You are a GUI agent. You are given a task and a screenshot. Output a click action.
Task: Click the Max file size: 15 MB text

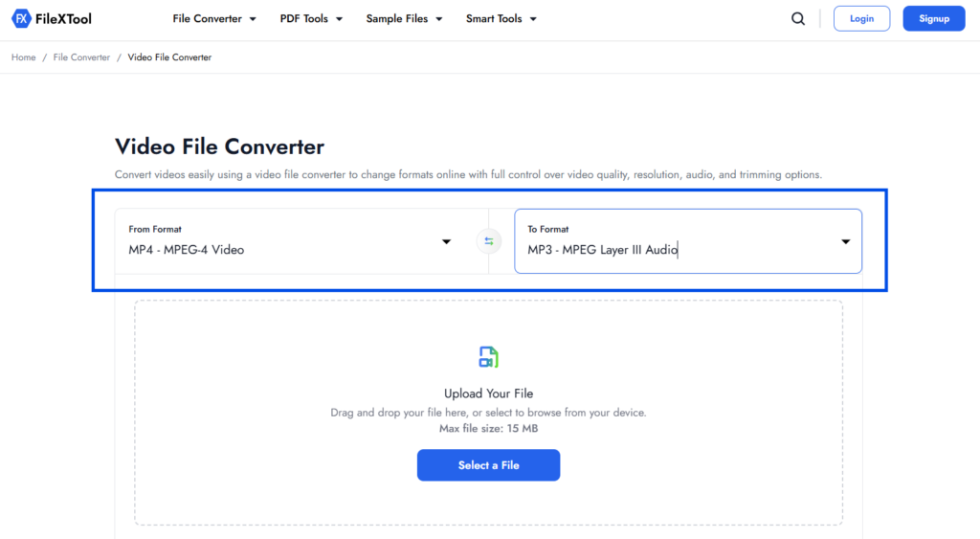click(x=489, y=428)
